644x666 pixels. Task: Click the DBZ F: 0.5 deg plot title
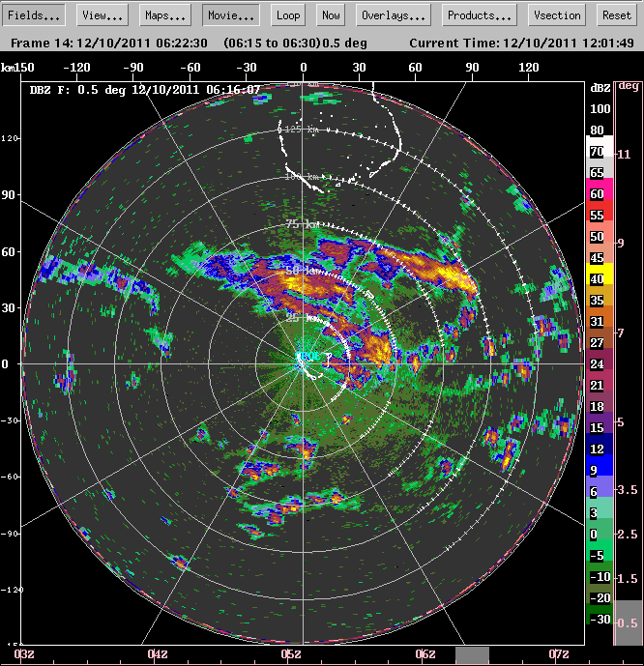145,90
